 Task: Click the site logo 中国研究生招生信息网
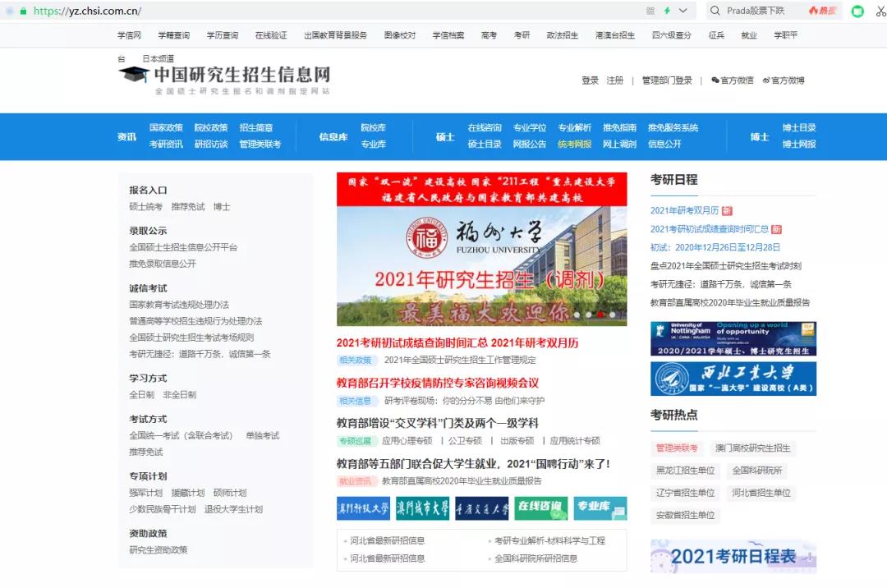tap(224, 76)
